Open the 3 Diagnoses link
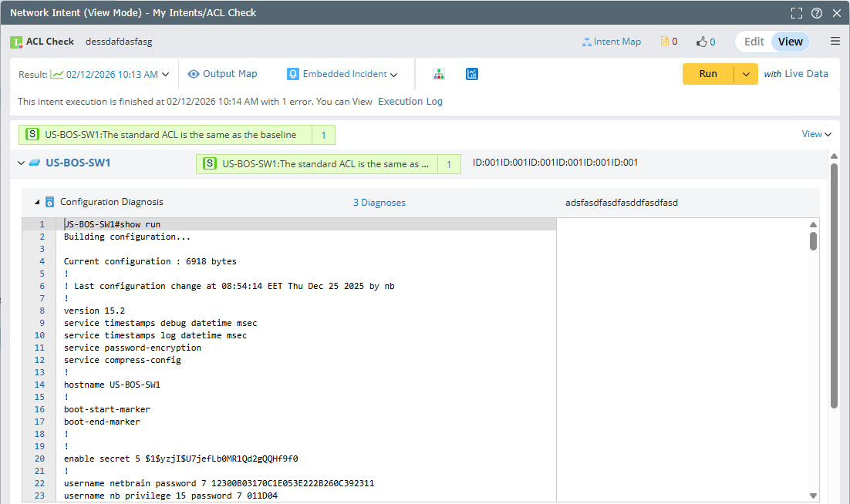This screenshot has height=504, width=850. coord(379,203)
